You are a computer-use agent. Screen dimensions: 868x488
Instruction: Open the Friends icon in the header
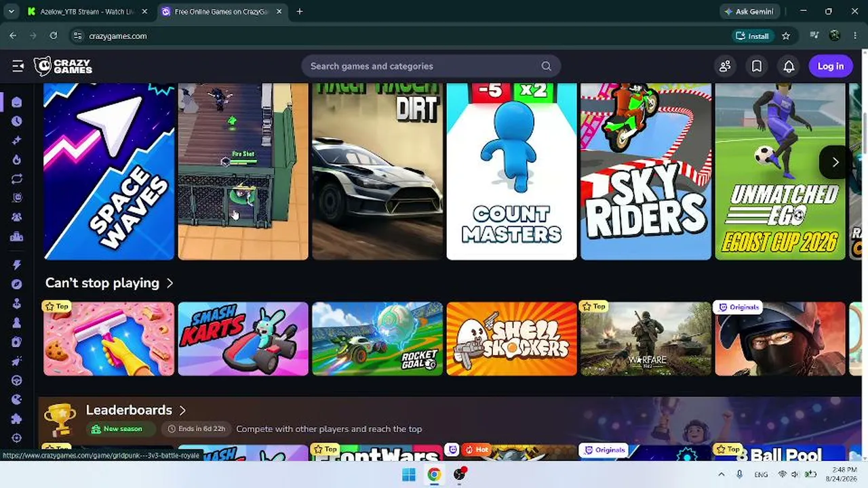725,66
